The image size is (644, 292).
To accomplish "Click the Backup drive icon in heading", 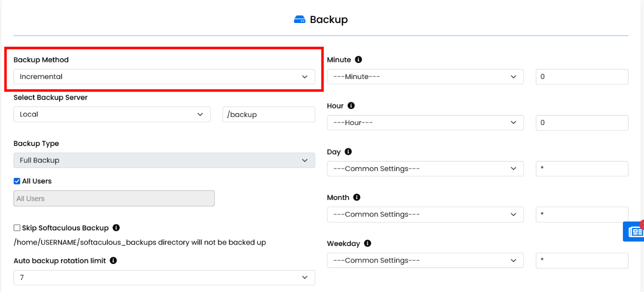I will coord(299,19).
